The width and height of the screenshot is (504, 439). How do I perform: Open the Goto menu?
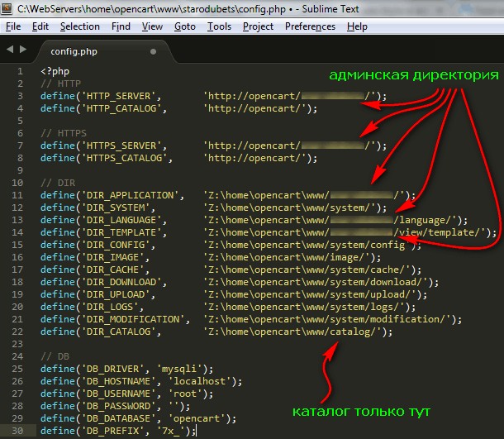point(185,26)
